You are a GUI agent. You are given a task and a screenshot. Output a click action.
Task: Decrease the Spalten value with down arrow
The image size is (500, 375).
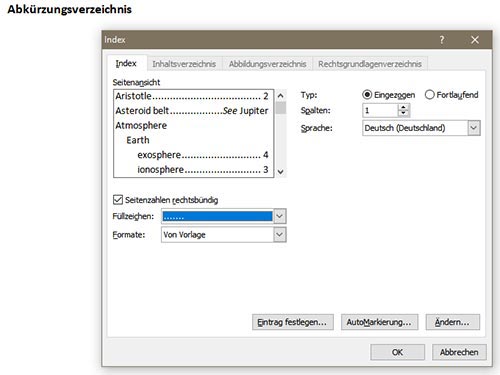[404, 113]
